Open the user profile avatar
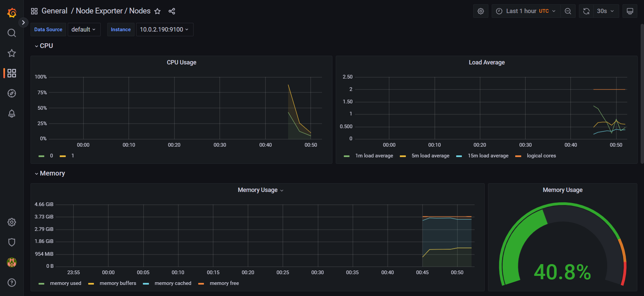 pos(12,262)
